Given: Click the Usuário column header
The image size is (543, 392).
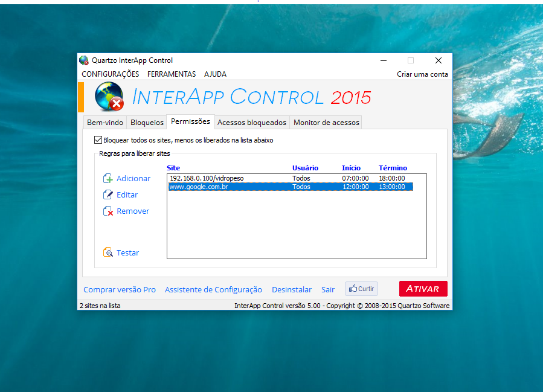Looking at the screenshot, I should pyautogui.click(x=305, y=168).
